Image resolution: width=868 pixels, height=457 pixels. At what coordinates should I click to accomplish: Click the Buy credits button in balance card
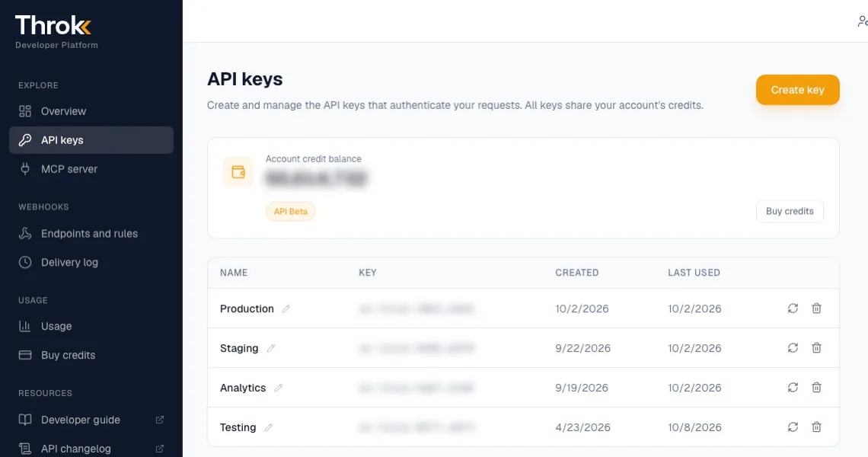pos(790,211)
